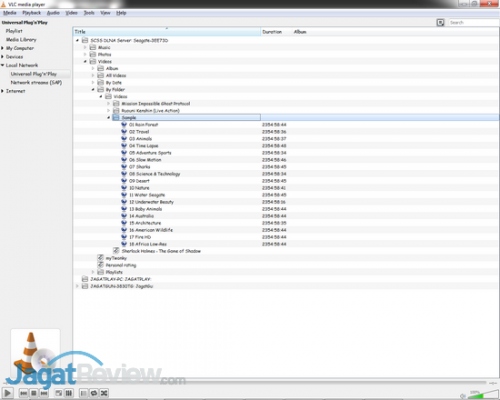Click video icon of 08 Science & Technology
The height and width of the screenshot is (400, 500).
click(x=124, y=174)
